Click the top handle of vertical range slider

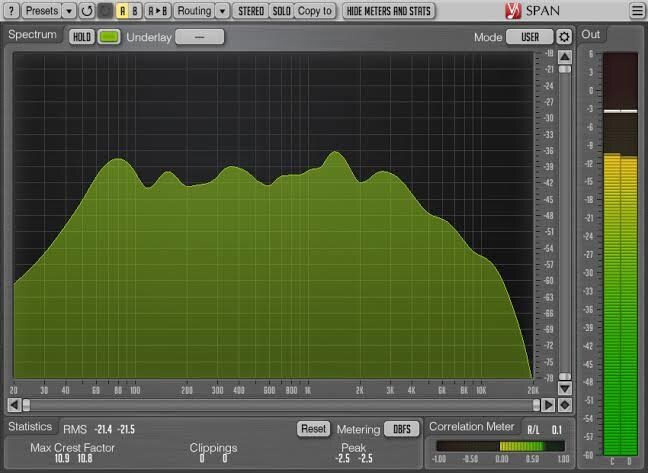[x=565, y=69]
